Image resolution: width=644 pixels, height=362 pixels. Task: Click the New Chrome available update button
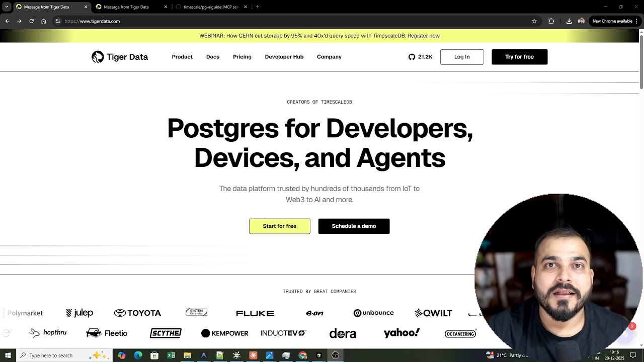pos(615,21)
